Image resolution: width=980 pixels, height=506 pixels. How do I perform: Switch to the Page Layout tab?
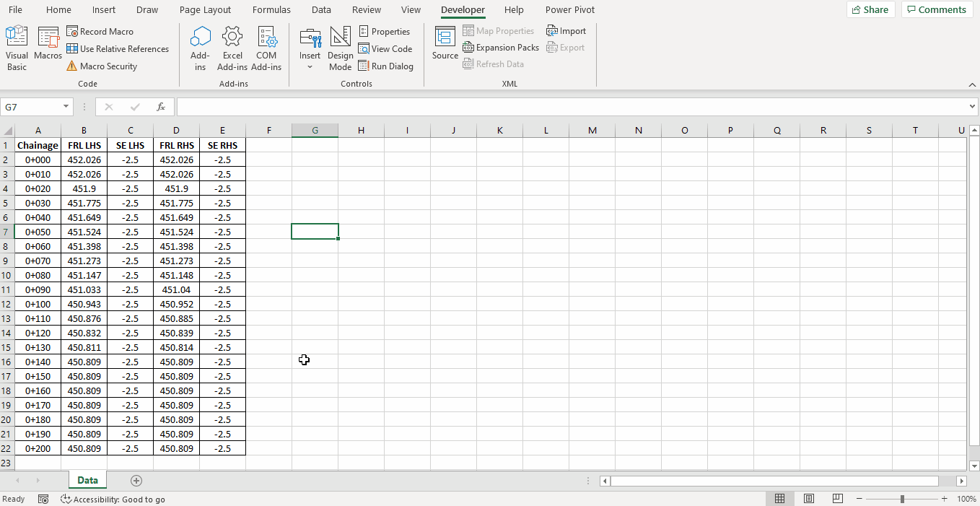point(205,10)
